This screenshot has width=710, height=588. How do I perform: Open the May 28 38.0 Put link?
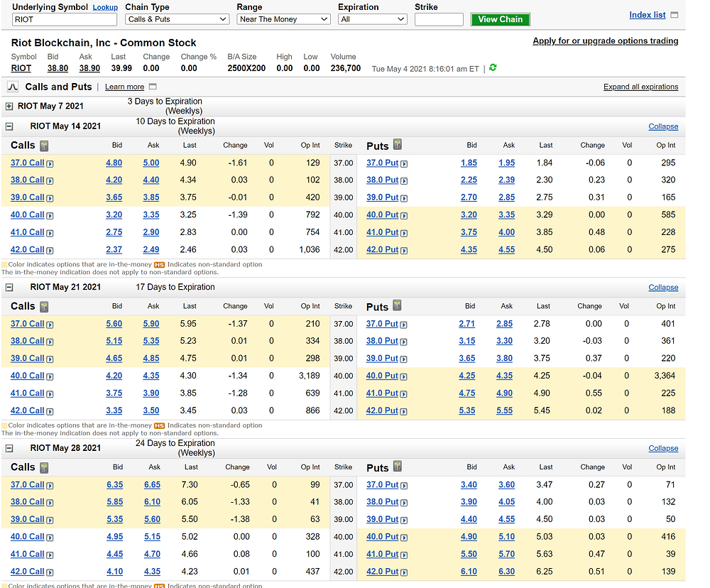[x=382, y=501]
